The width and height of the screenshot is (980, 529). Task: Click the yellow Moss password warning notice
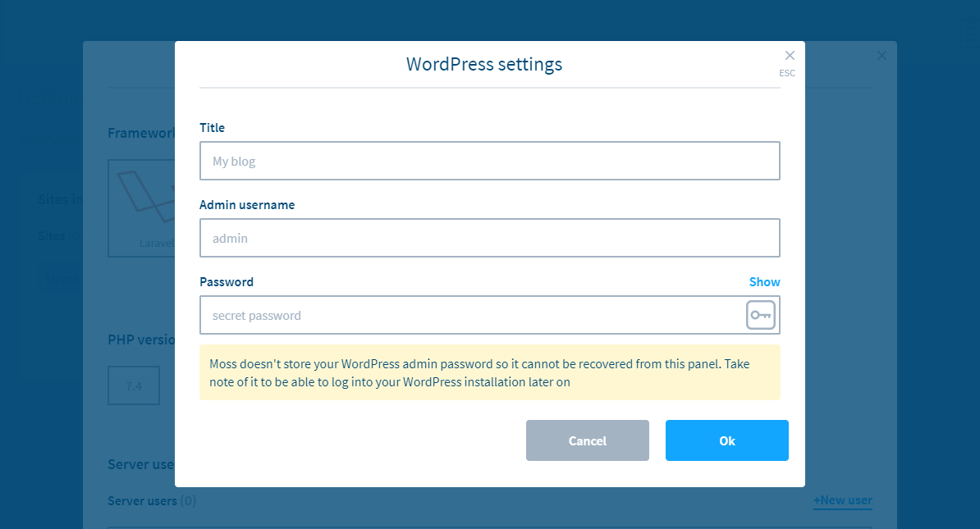click(x=489, y=372)
